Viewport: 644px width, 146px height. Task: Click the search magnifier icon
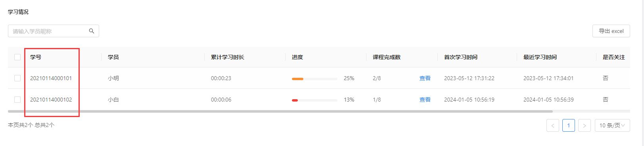[92, 31]
